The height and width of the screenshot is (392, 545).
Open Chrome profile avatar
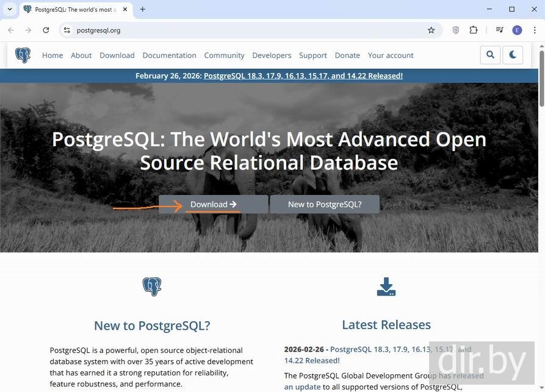pos(517,30)
